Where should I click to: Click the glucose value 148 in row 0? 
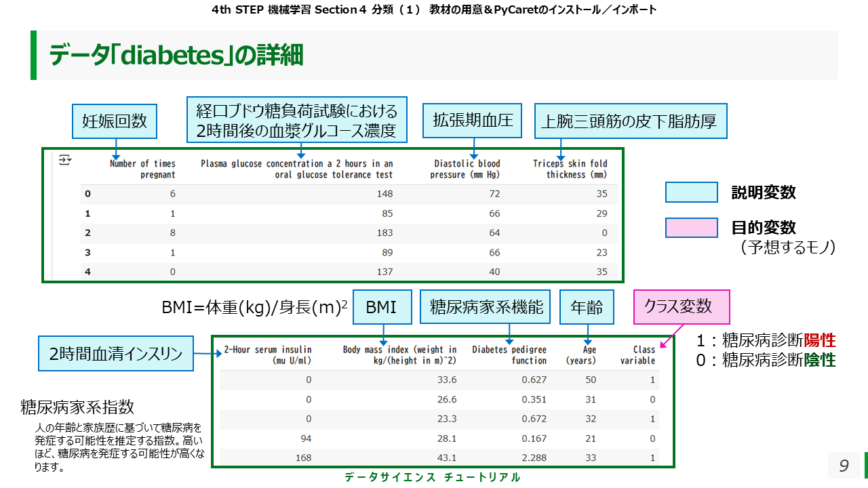[384, 194]
